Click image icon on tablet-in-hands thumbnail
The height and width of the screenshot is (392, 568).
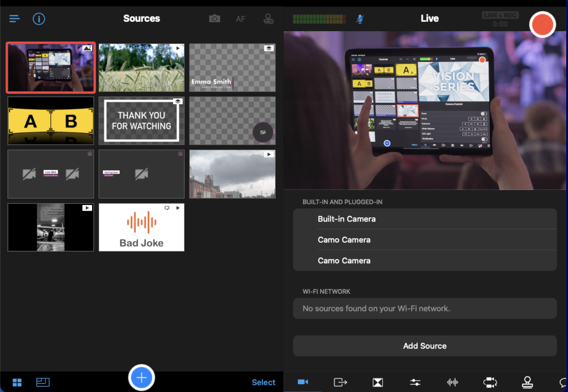(87, 48)
